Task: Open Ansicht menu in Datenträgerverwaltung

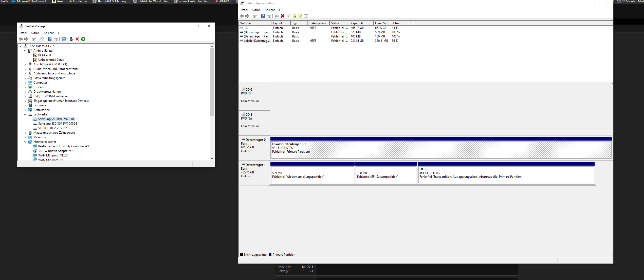Action: (x=269, y=10)
